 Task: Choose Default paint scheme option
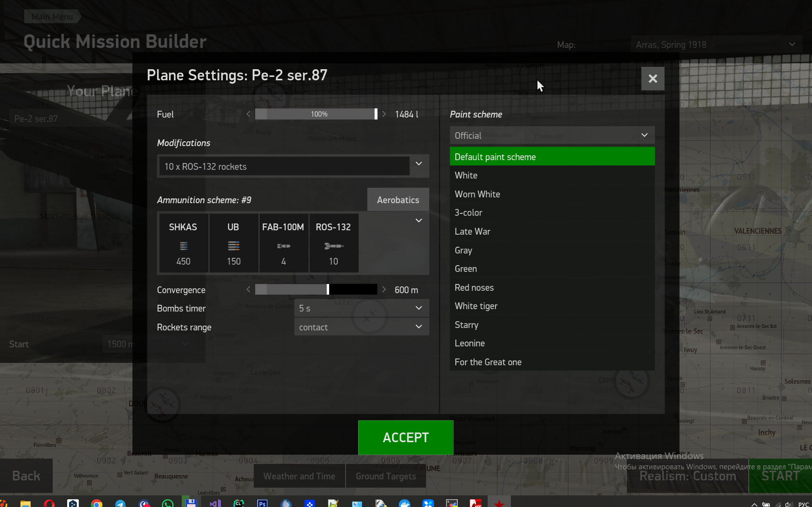click(x=552, y=157)
